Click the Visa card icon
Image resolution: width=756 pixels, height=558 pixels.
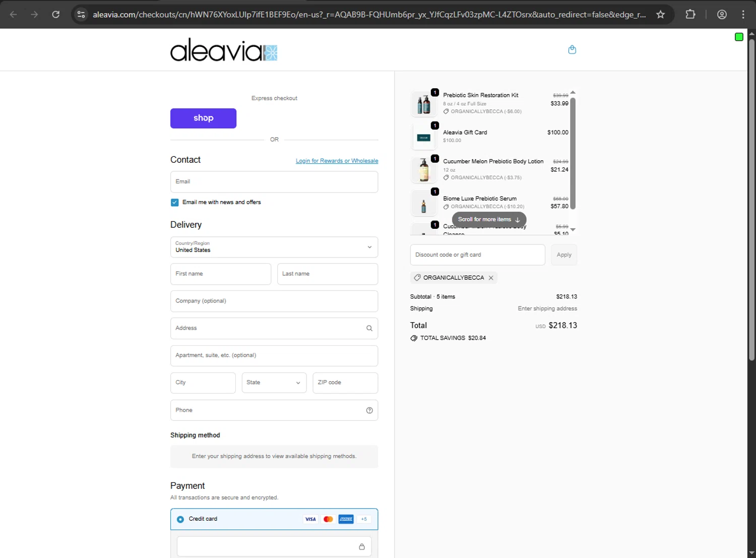310,519
